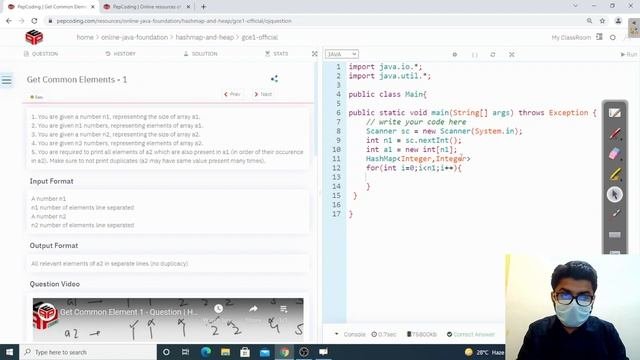Image resolution: width=640 pixels, height=360 pixels.
Task: Click the share icon beside question title
Action: coord(274,79)
